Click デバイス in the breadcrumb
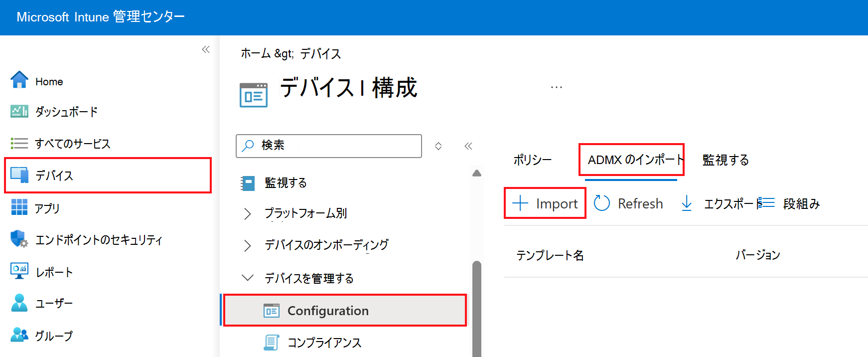 click(320, 53)
